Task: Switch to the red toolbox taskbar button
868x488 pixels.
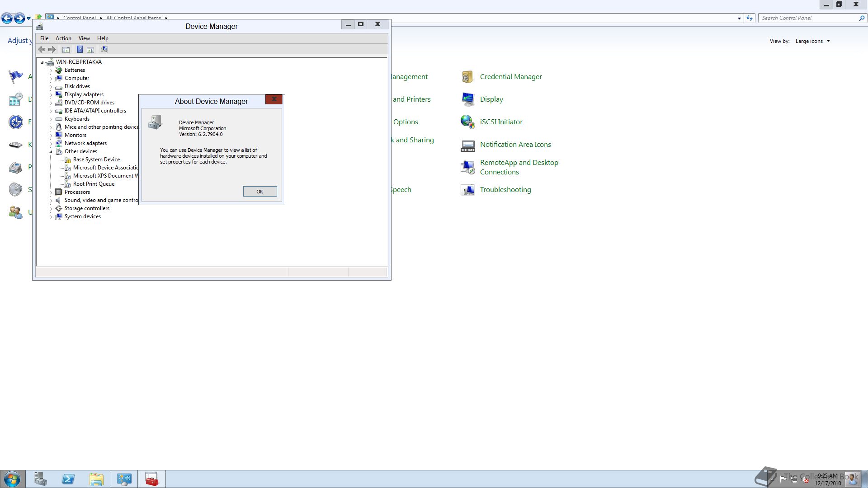Action: (152, 479)
